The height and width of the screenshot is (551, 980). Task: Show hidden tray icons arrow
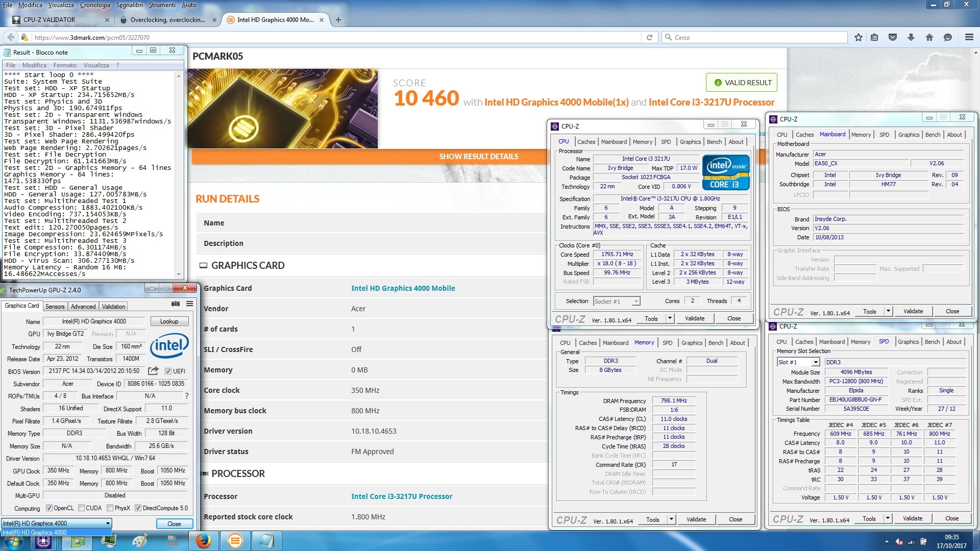(887, 541)
